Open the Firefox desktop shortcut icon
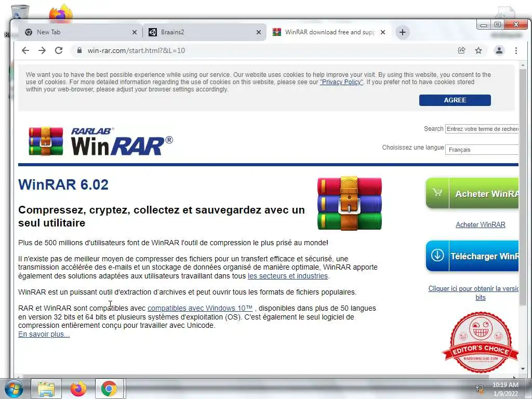The image size is (532, 399). tap(61, 13)
